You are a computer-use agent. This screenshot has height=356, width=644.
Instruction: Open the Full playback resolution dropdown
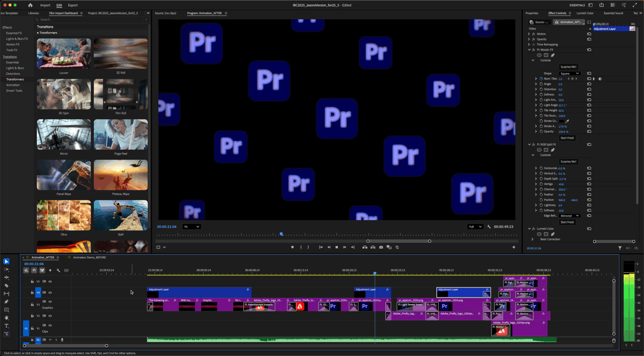pyautogui.click(x=475, y=227)
